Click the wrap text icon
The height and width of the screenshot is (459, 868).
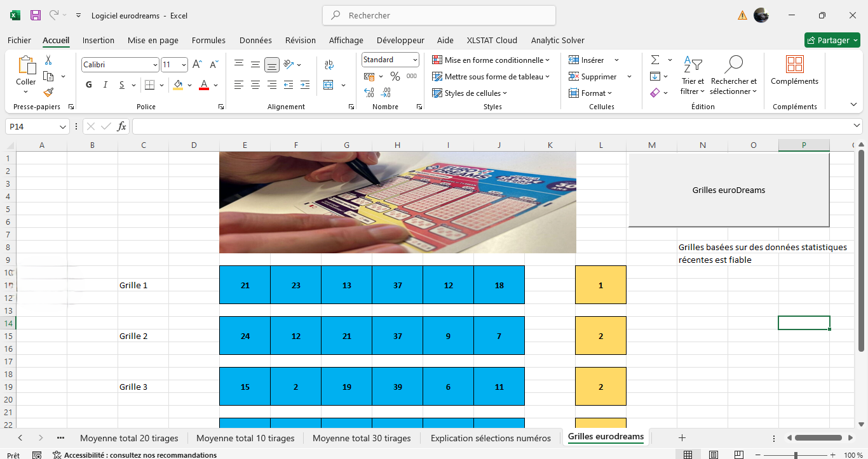tap(329, 64)
